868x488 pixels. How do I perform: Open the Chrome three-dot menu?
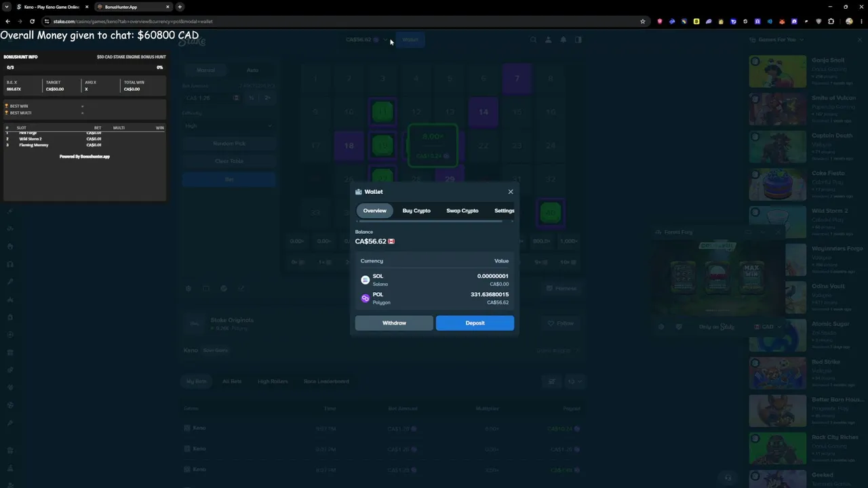[861, 21]
